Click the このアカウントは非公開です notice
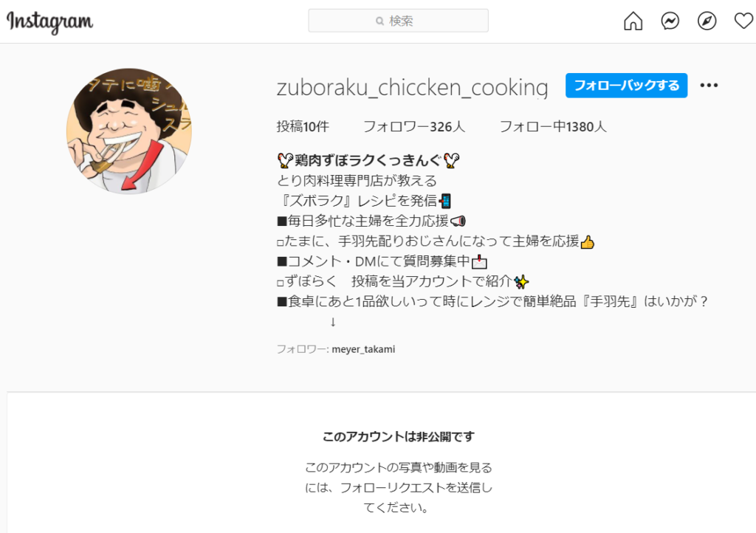 tap(398, 436)
